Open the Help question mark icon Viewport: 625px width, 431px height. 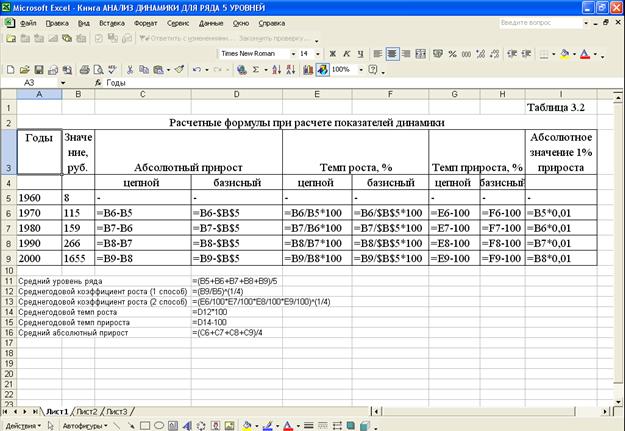click(x=373, y=70)
